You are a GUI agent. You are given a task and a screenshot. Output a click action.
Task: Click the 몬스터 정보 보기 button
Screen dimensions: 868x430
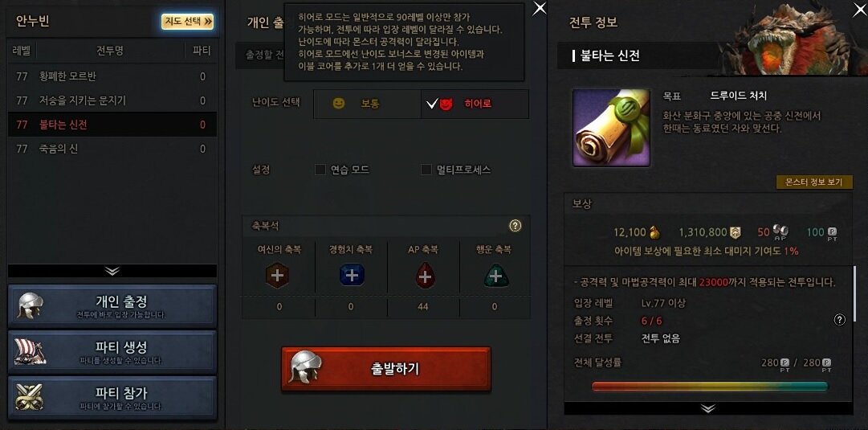(814, 182)
